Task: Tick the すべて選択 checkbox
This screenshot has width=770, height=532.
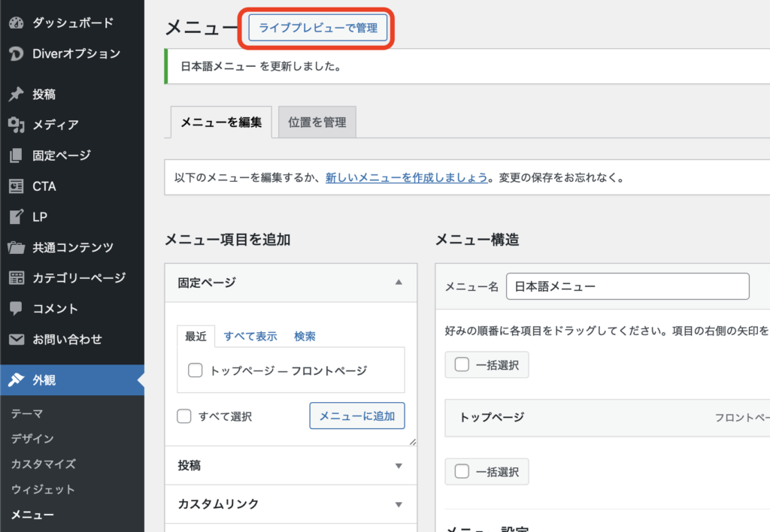Action: [x=184, y=416]
